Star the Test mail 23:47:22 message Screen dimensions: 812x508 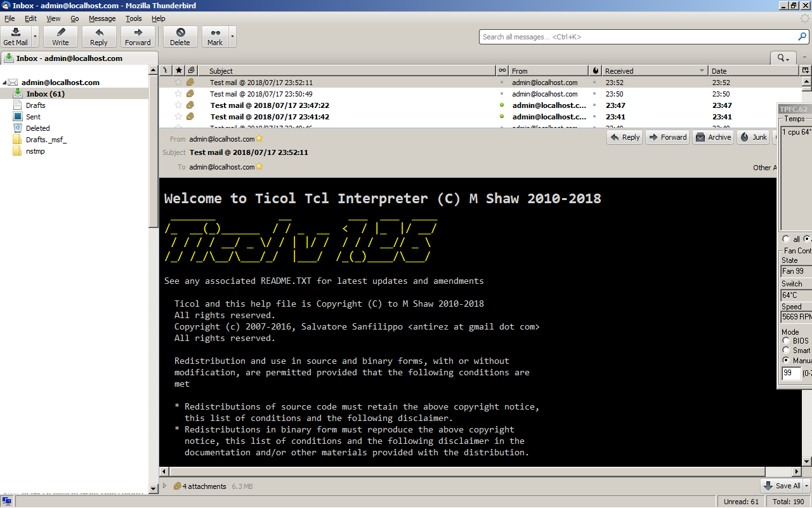click(x=178, y=105)
